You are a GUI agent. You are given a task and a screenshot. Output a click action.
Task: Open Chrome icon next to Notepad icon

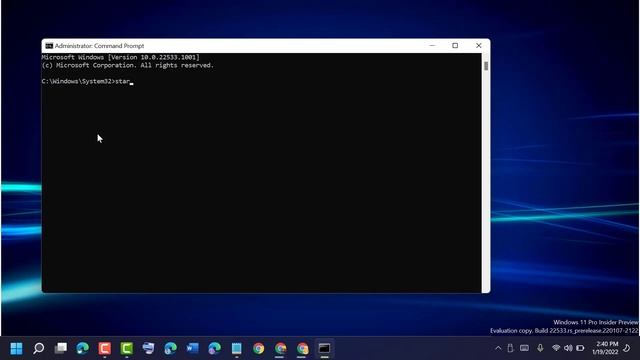[x=258, y=348]
